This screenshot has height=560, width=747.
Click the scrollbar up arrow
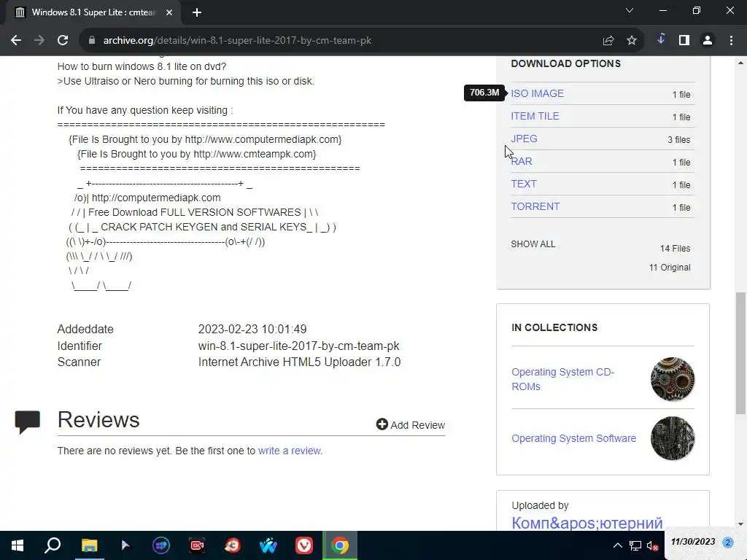tap(740, 63)
